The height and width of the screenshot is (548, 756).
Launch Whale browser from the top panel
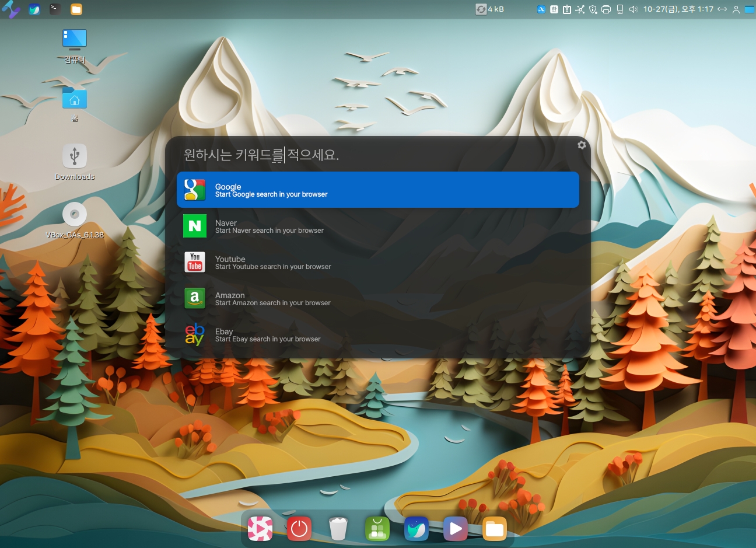pyautogui.click(x=34, y=9)
